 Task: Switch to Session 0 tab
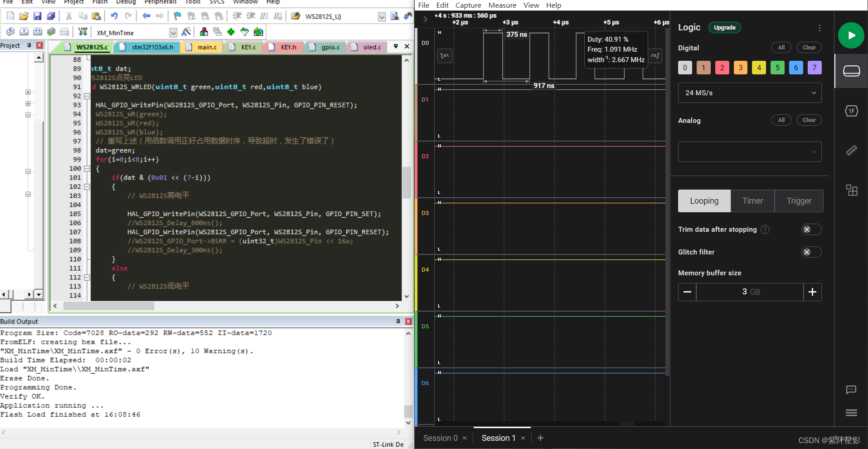[440, 438]
